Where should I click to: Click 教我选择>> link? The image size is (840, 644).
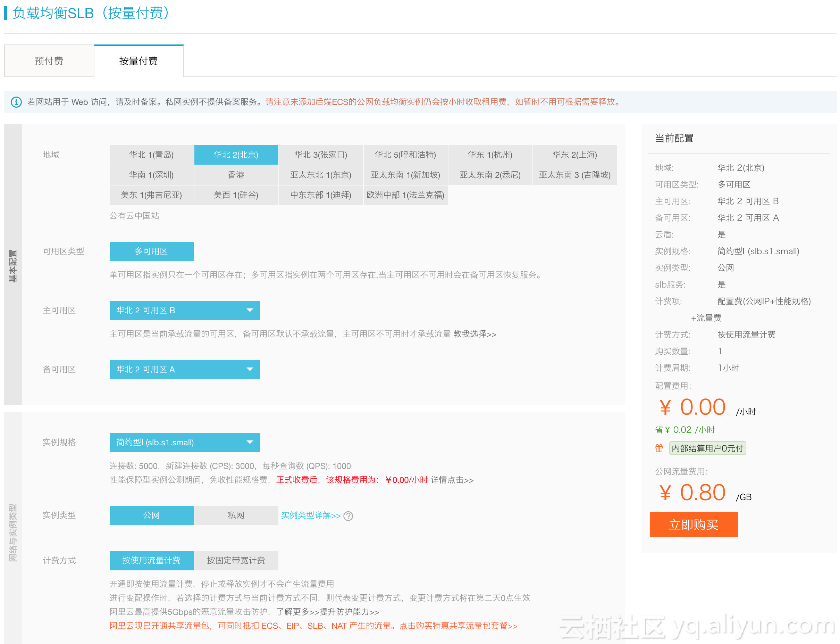pos(474,334)
